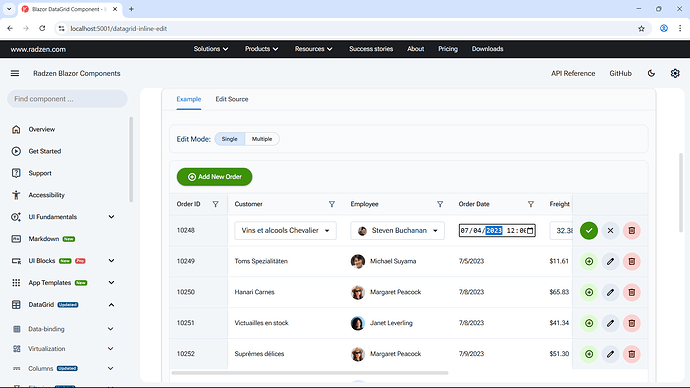Delete order 10248 row
The width and height of the screenshot is (690, 388).
coord(631,231)
